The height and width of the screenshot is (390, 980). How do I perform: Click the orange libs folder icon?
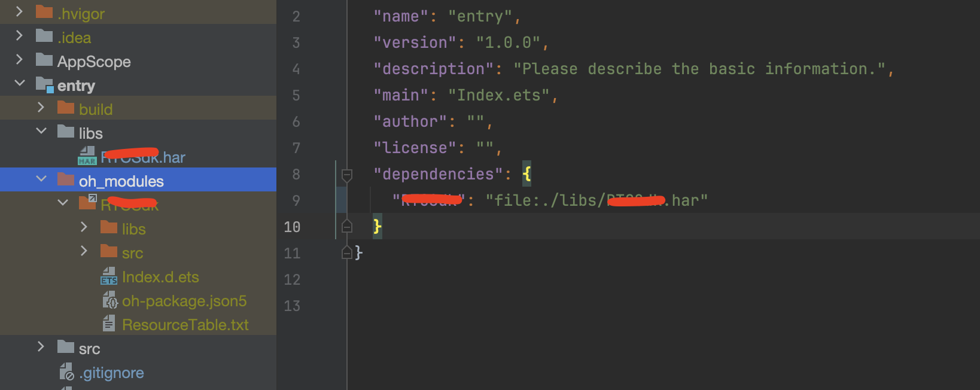[x=109, y=227]
